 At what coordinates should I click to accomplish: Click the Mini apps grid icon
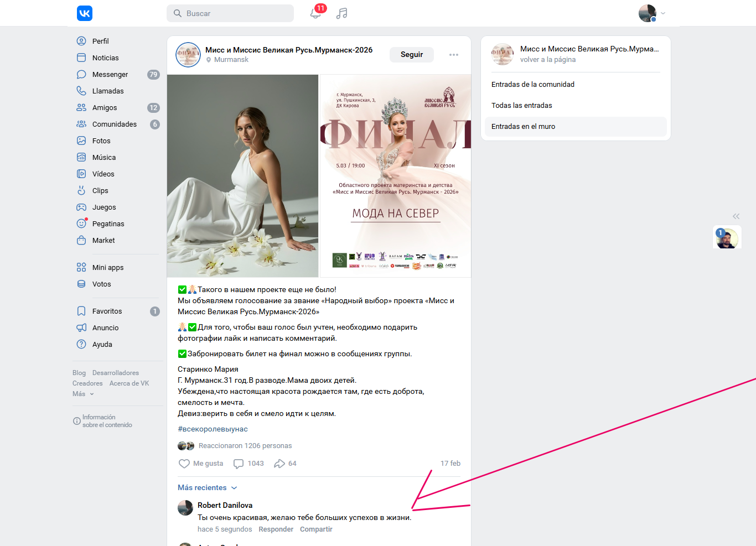81,267
